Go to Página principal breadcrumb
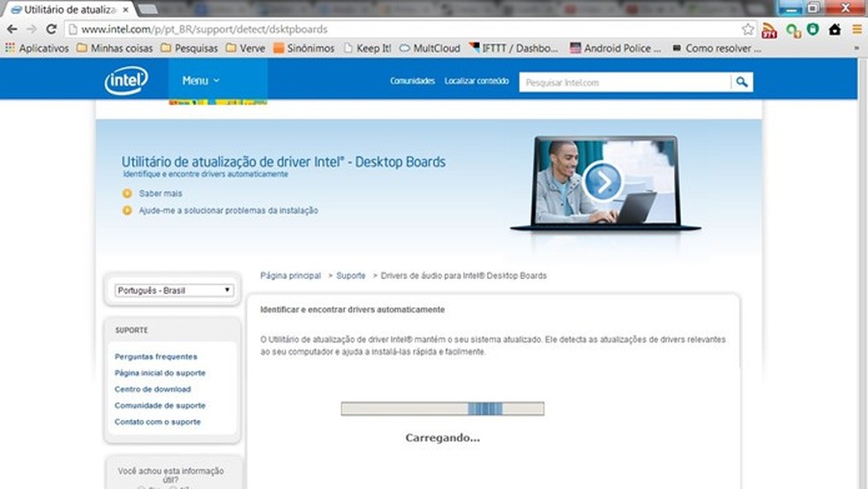 (290, 275)
